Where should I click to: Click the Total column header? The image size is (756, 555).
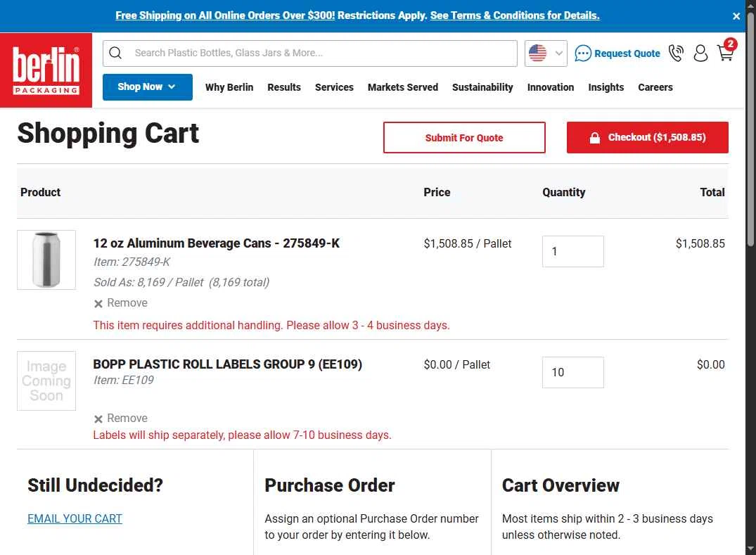point(712,193)
